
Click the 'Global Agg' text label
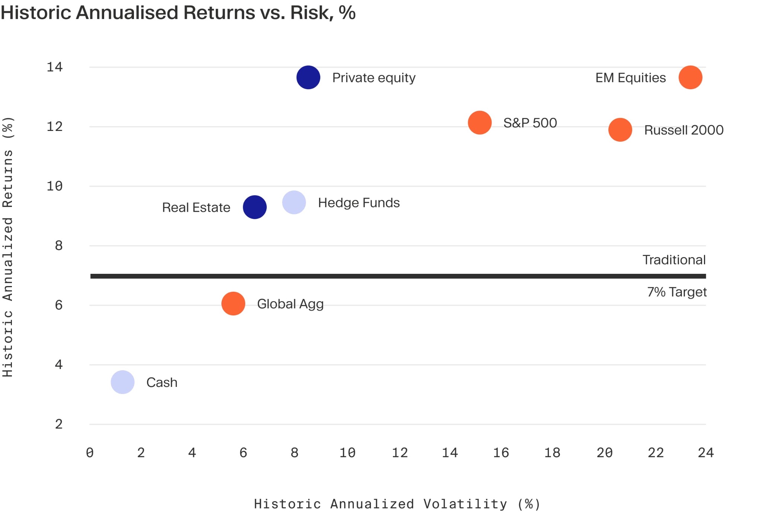click(x=290, y=304)
